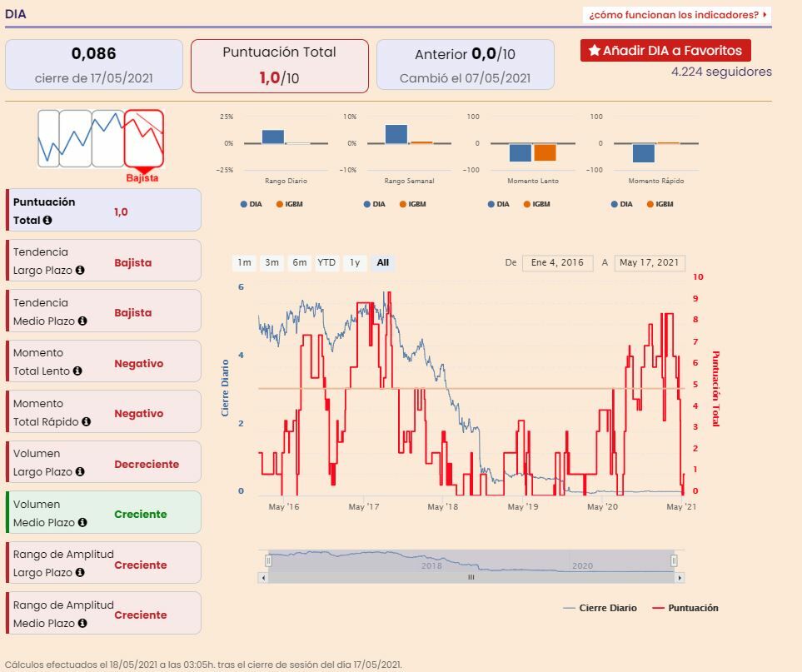Click the Volumen Largo Plazo Decreciente value

[x=147, y=464]
